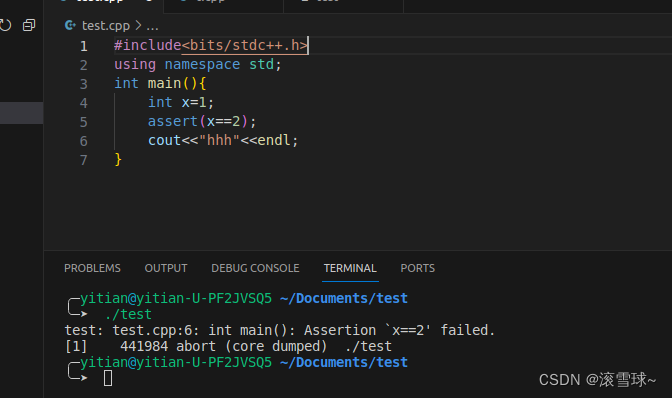Click the C++ file icon in breadcrumb

point(70,26)
